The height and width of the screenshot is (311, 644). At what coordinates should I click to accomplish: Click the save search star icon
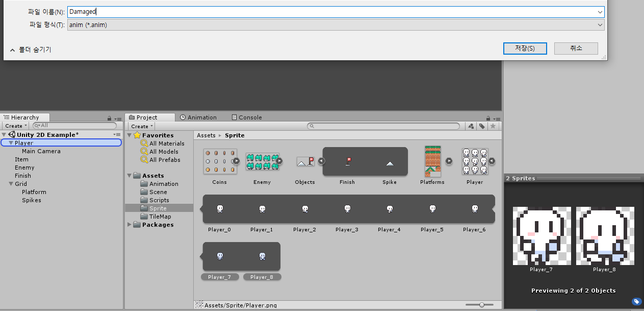pyautogui.click(x=493, y=126)
